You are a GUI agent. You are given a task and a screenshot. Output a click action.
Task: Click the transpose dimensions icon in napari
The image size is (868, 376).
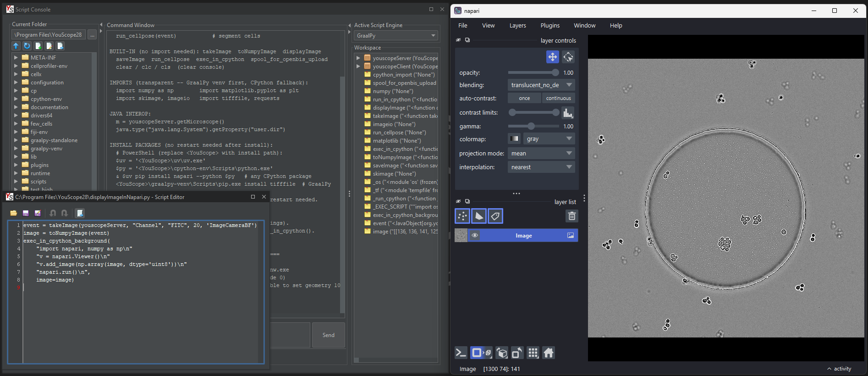517,353
